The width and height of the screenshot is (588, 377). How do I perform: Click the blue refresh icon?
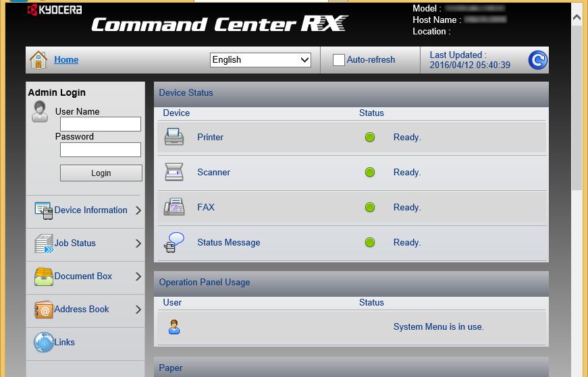[x=538, y=60]
